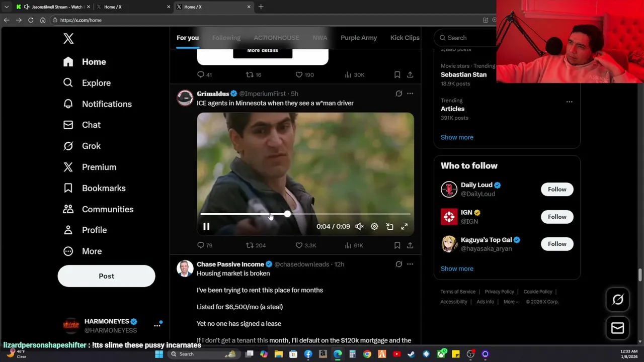This screenshot has width=644, height=362.
Task: Open more options on Grimaldus post
Action: (x=410, y=94)
